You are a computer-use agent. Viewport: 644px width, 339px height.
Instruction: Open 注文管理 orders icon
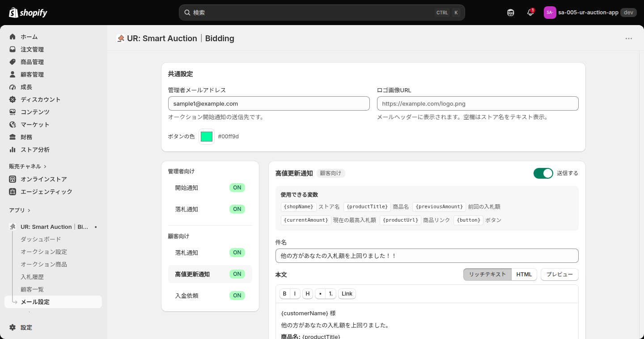(x=13, y=49)
